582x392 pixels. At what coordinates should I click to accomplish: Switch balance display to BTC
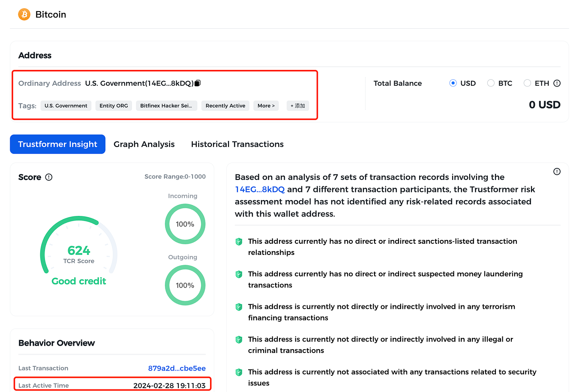(x=491, y=83)
